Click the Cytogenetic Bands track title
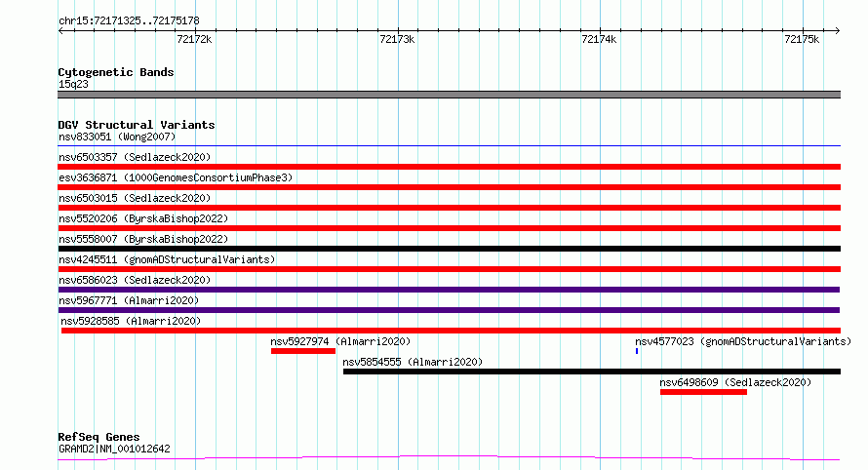Screen dimensions: 868x470 coord(116,72)
